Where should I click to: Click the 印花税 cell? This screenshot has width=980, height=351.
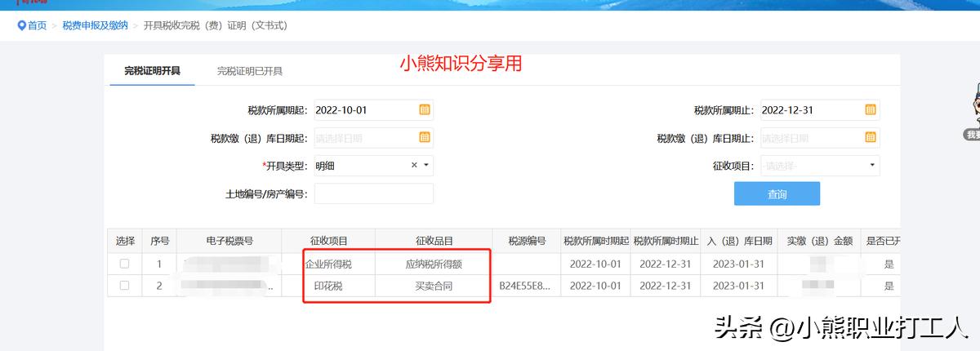328,287
